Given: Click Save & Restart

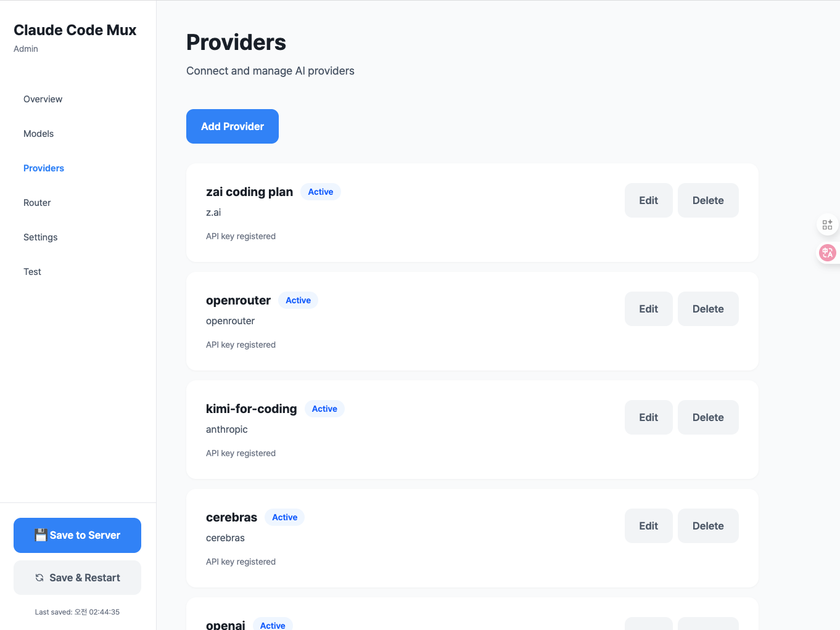Looking at the screenshot, I should click(x=77, y=578).
